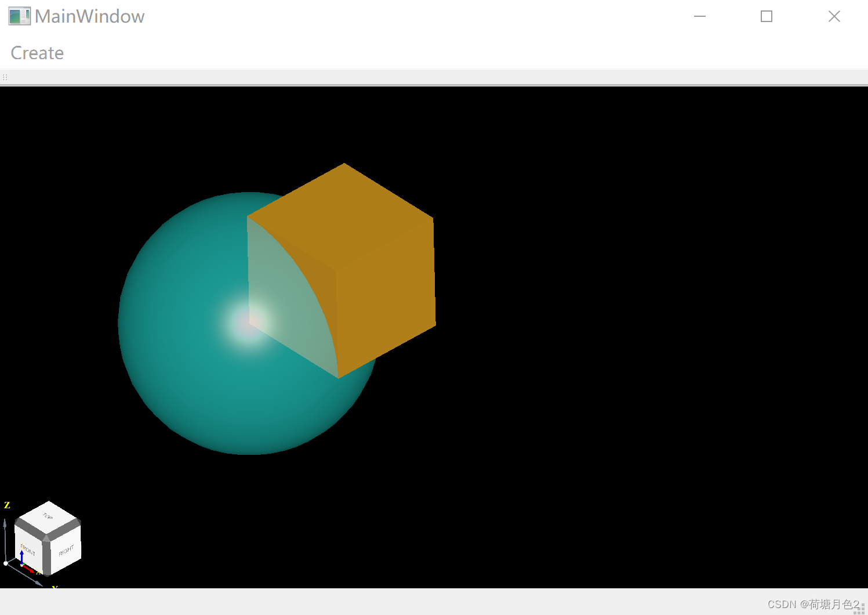Click the FRONT face of the view cube

28,549
